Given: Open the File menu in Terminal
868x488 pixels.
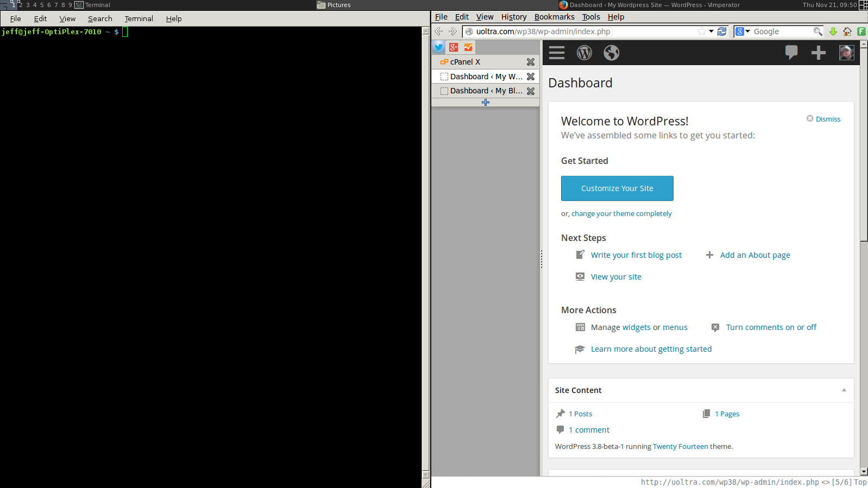Looking at the screenshot, I should 16,18.
